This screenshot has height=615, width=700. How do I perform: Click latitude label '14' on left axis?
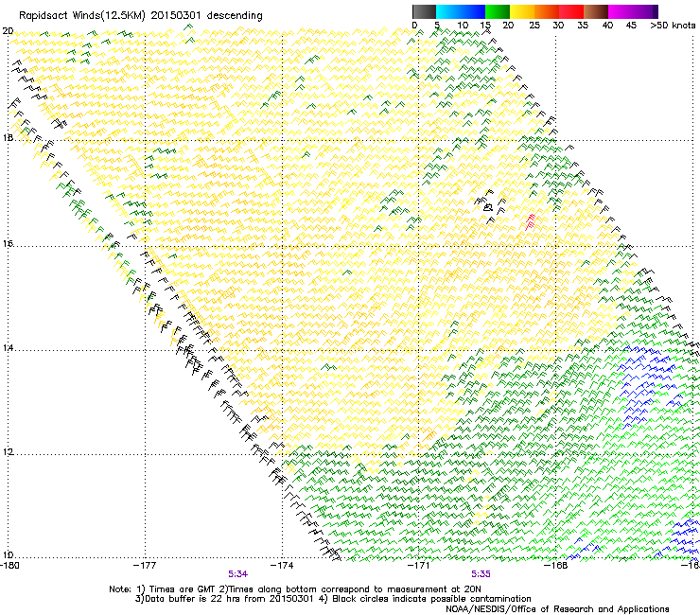8,347
